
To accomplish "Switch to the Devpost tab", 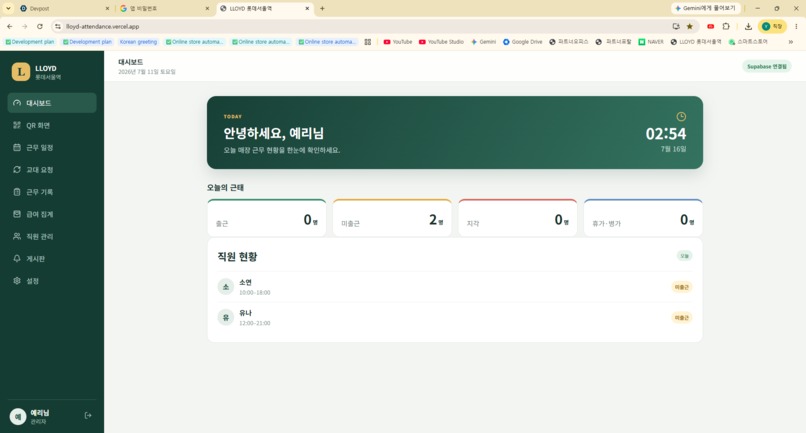I will click(64, 9).
